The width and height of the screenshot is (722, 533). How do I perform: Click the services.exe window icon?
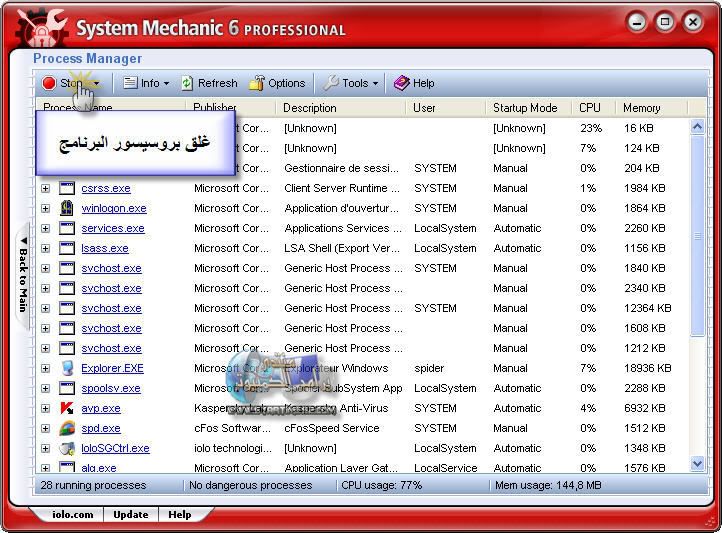pos(67,228)
